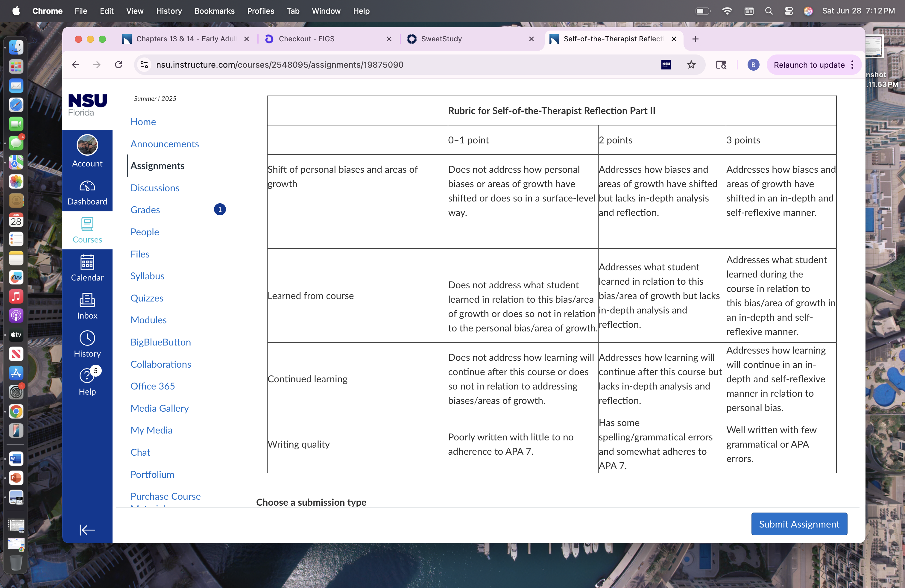This screenshot has height=588, width=905.
Task: Open the Help icon in the sidebar
Action: coord(87,376)
